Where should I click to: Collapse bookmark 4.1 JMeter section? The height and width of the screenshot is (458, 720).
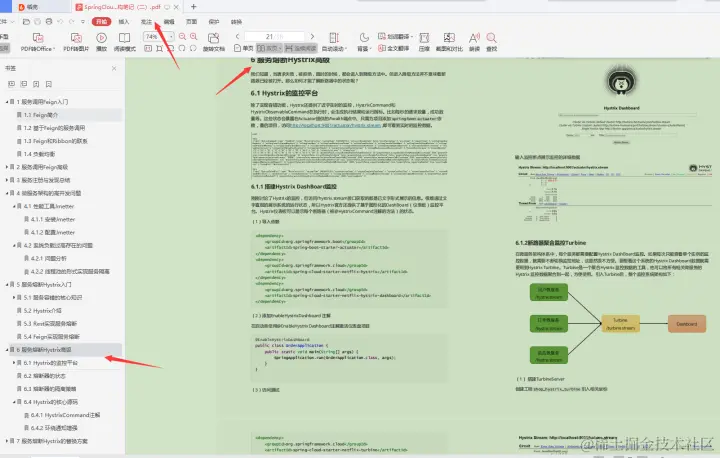pos(14,206)
